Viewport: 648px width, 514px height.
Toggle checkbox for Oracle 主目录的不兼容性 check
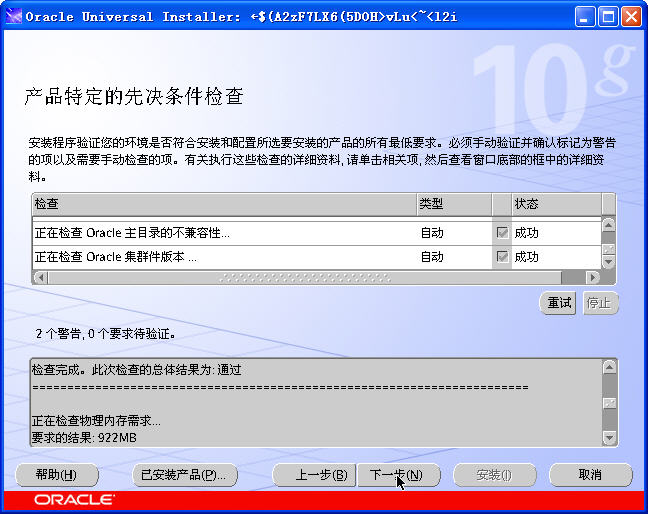click(x=502, y=233)
